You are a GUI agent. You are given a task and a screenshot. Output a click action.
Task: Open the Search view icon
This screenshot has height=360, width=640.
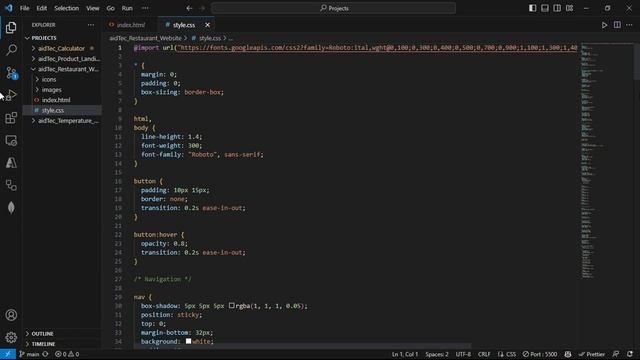(x=11, y=50)
